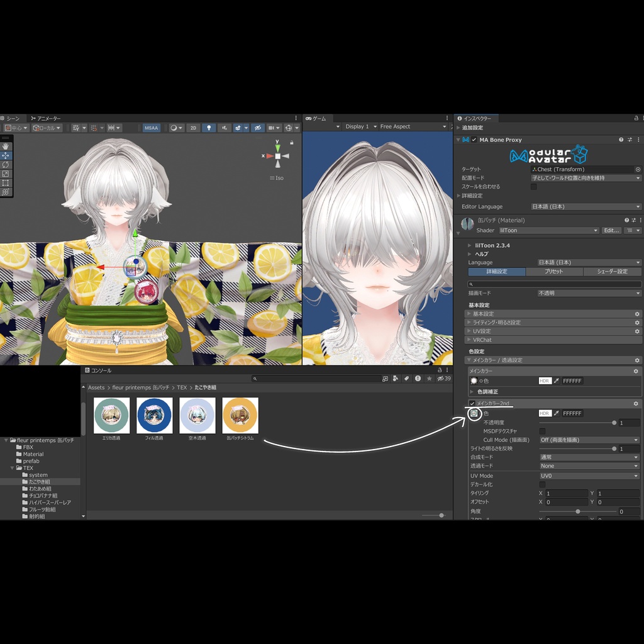Image resolution: width=644 pixels, height=644 pixels.
Task: Click the red X axis cone gizmo
Action: point(270,156)
